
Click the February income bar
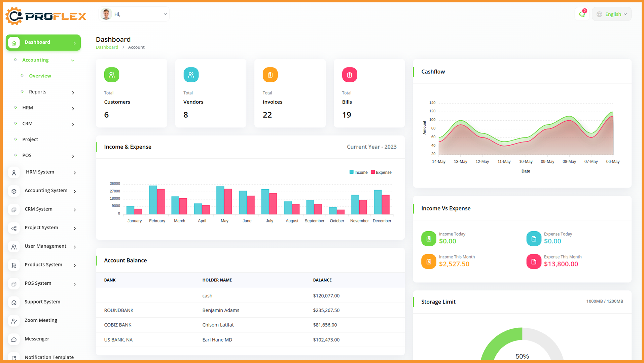click(x=153, y=200)
